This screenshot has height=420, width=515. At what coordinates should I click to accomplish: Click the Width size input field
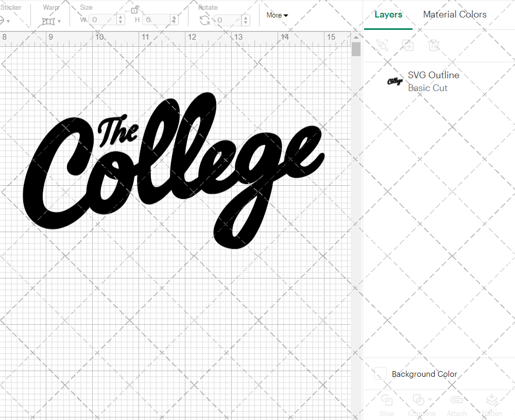[x=103, y=20]
